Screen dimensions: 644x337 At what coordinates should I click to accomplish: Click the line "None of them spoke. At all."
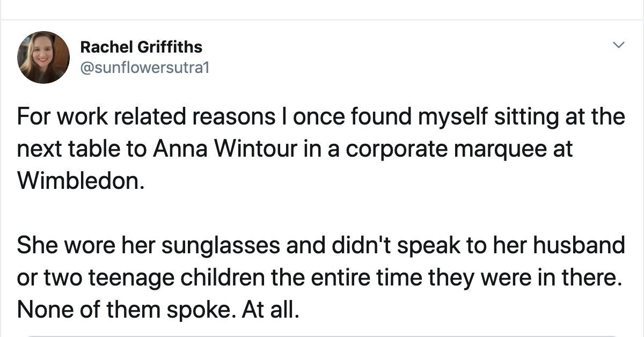pos(157,310)
